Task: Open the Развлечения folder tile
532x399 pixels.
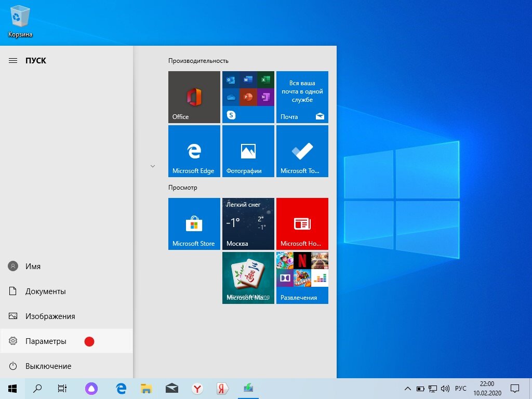Action: [302, 278]
